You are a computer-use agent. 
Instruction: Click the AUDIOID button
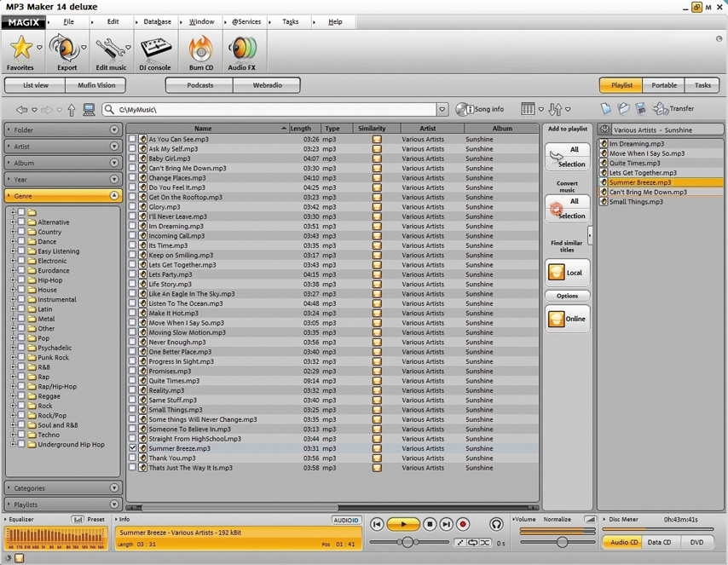tap(346, 521)
